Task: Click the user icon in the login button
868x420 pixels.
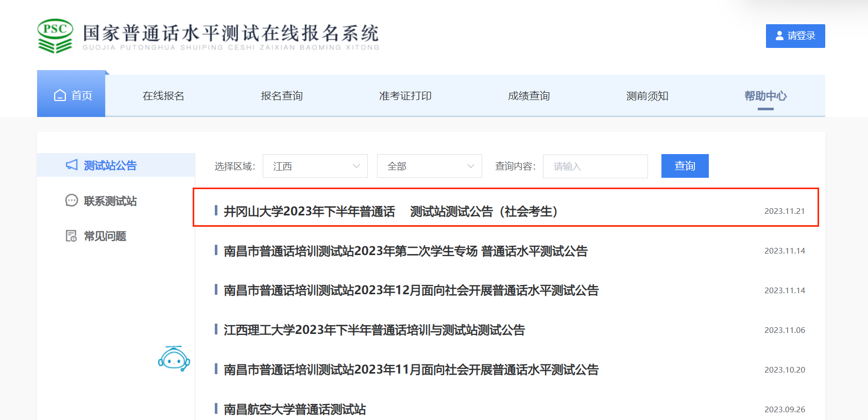Action: pyautogui.click(x=779, y=36)
